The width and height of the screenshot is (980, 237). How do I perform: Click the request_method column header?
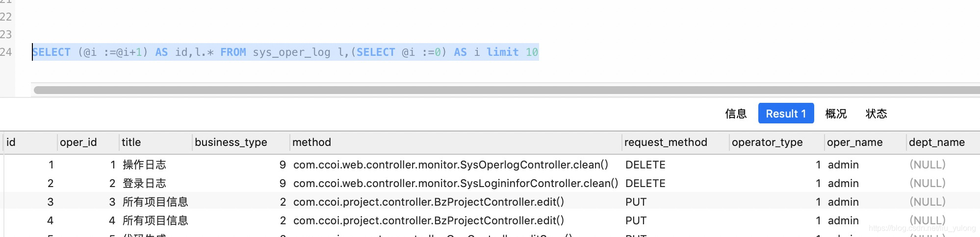click(x=665, y=142)
